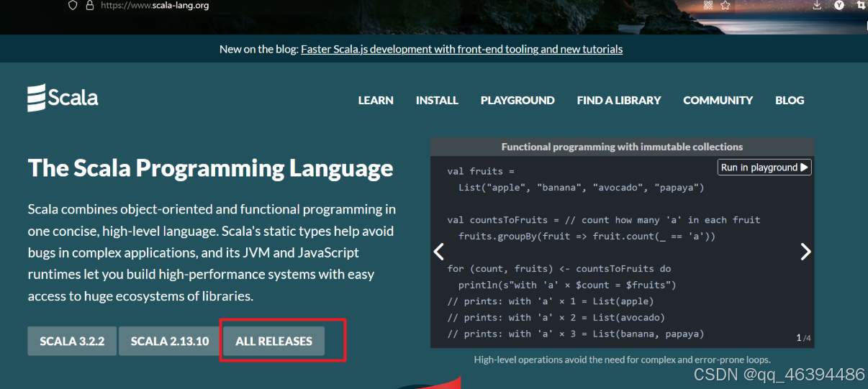Open the browser downloads arrow icon

[817, 5]
